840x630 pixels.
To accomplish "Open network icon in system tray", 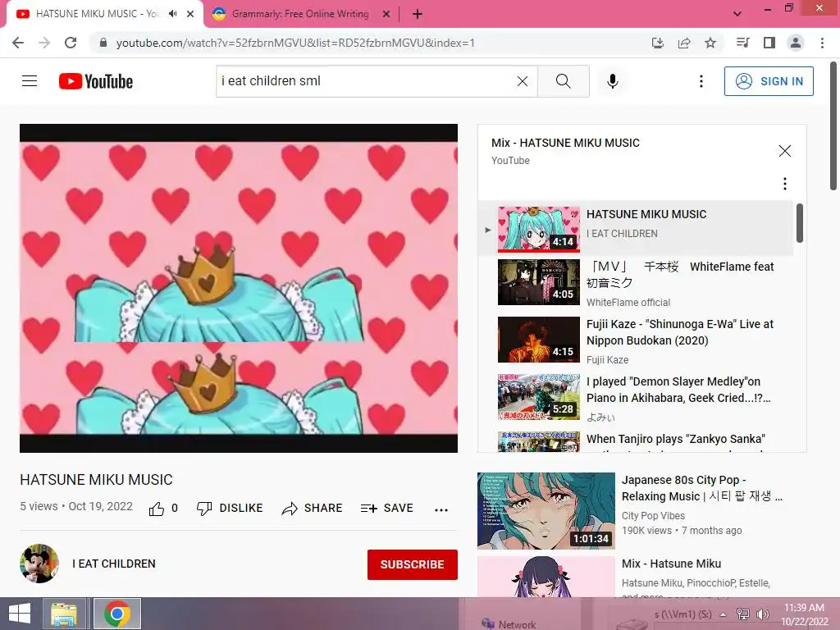I will [x=743, y=614].
